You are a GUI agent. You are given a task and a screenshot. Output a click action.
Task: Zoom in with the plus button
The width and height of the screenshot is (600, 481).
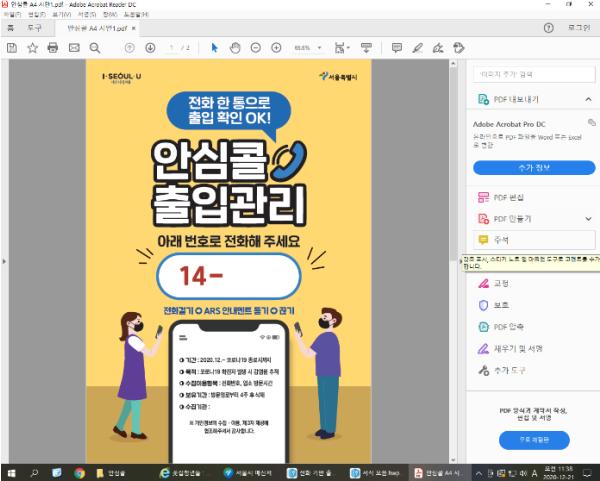click(x=276, y=47)
